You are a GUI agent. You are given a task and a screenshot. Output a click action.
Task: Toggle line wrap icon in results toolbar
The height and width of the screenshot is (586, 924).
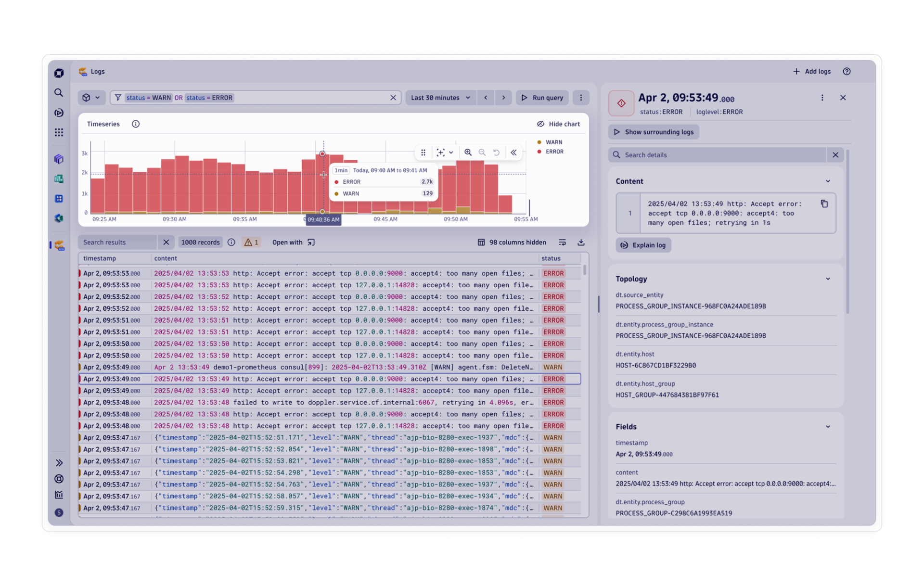tap(562, 242)
